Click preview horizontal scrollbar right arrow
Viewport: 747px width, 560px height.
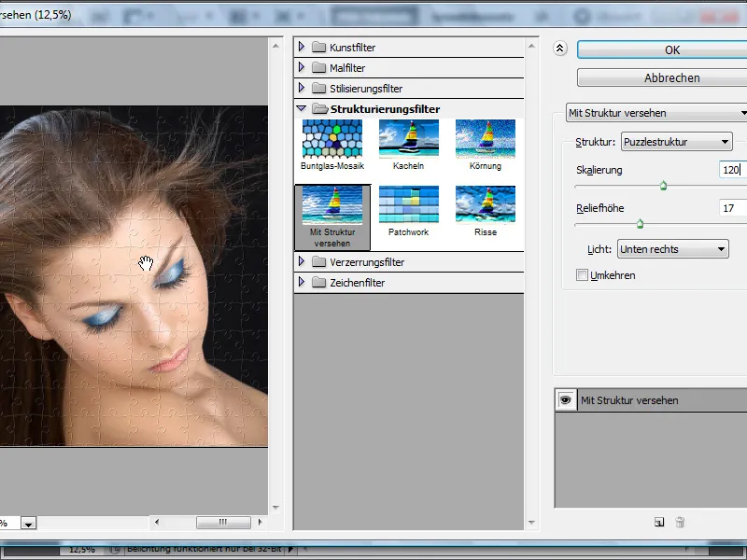(260, 522)
